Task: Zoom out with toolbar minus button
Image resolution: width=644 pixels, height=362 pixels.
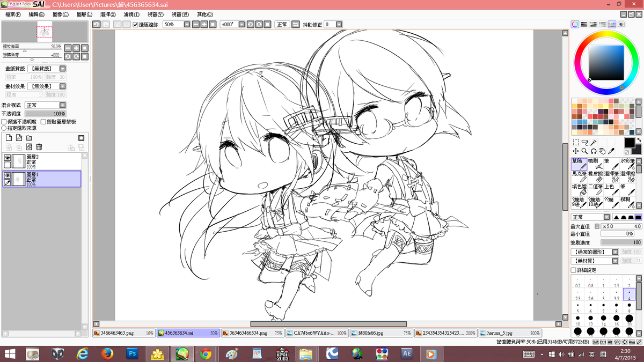Action: (x=196, y=25)
